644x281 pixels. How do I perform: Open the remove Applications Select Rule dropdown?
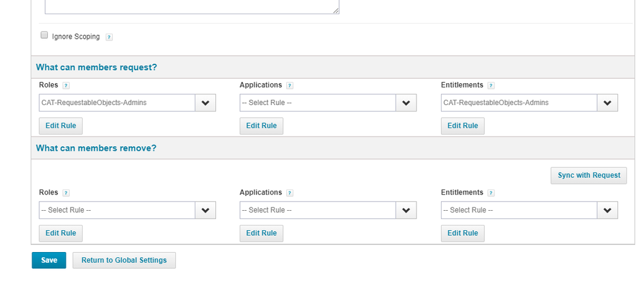328,210
